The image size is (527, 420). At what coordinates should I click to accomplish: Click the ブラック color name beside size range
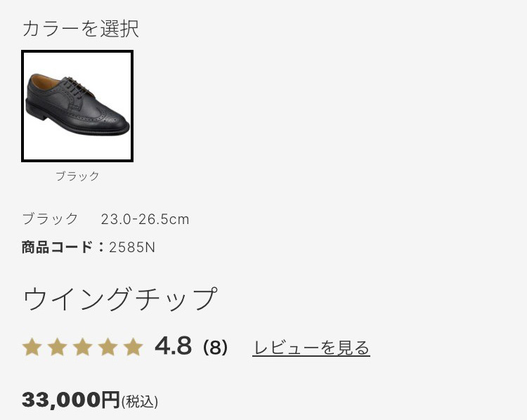(x=51, y=218)
